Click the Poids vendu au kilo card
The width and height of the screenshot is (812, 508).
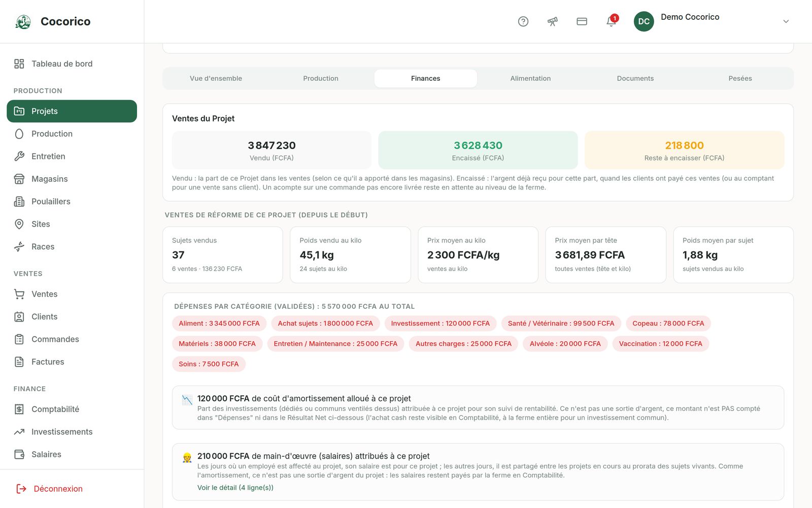350,255
